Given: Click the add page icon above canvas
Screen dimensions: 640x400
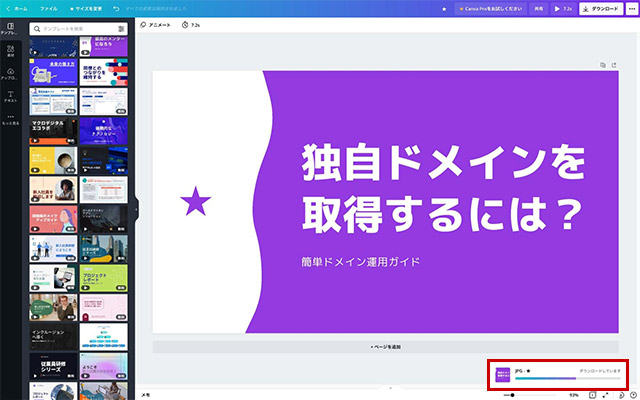Looking at the screenshot, I should pyautogui.click(x=614, y=65).
